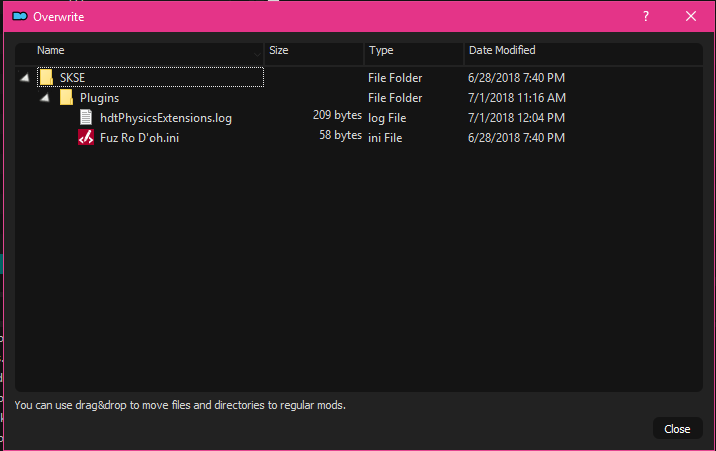Select Fuz Ro D'oh.ini file name
The image size is (716, 451).
139,138
